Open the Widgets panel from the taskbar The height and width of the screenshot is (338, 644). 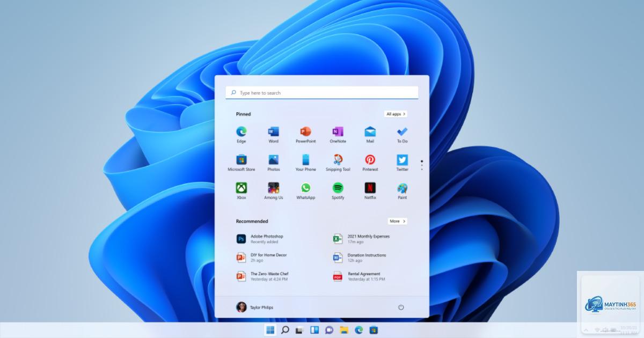tap(314, 330)
